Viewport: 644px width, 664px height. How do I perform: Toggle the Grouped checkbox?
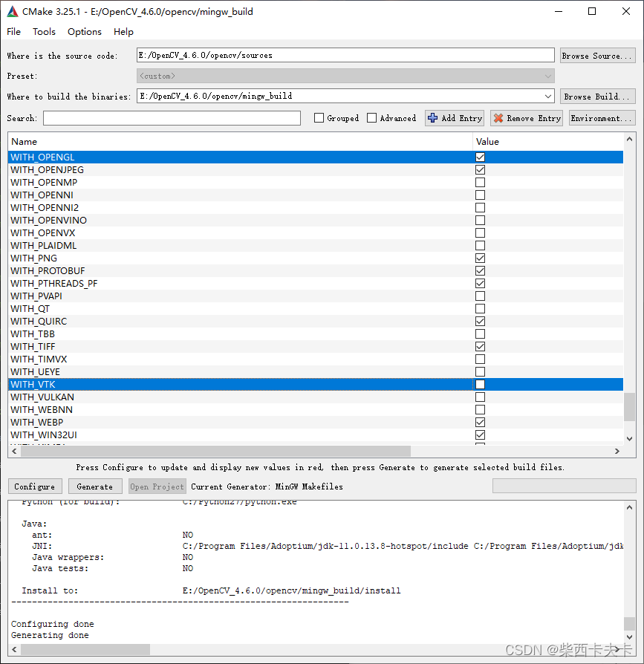point(319,118)
